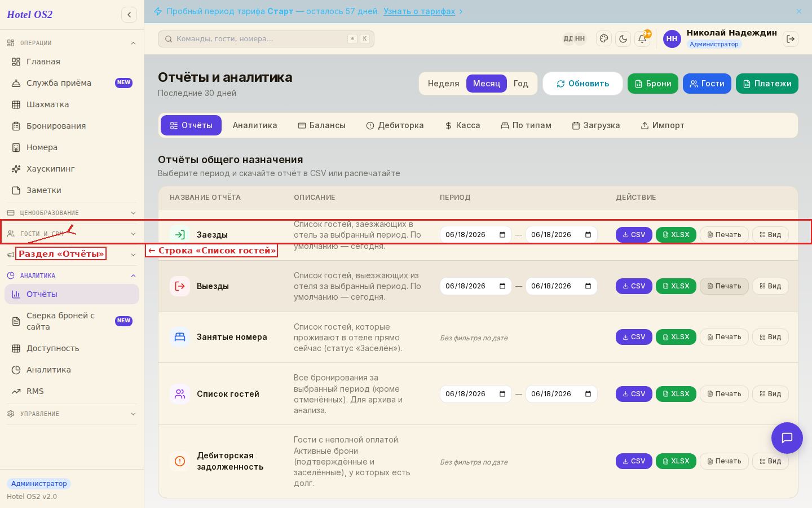
Task: Go to Бронирования in the sidebar
Action: point(72,126)
